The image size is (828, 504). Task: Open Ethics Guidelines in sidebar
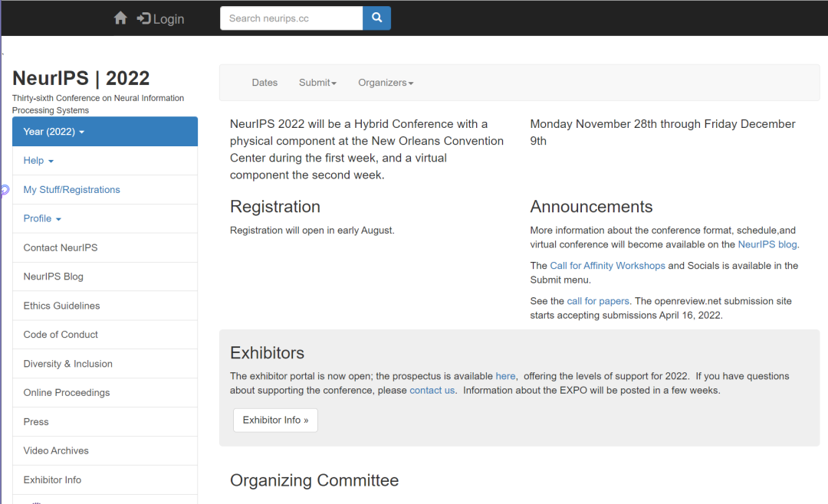105,306
